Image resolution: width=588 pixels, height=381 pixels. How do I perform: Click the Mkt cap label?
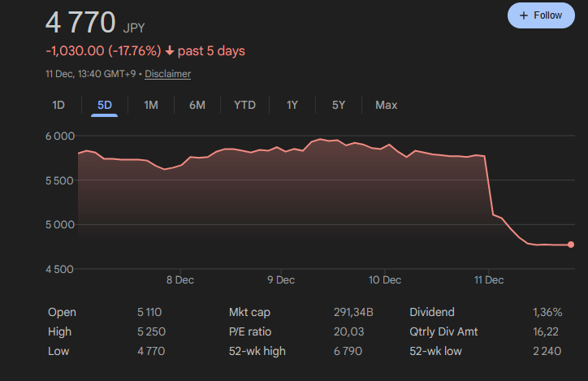point(249,312)
